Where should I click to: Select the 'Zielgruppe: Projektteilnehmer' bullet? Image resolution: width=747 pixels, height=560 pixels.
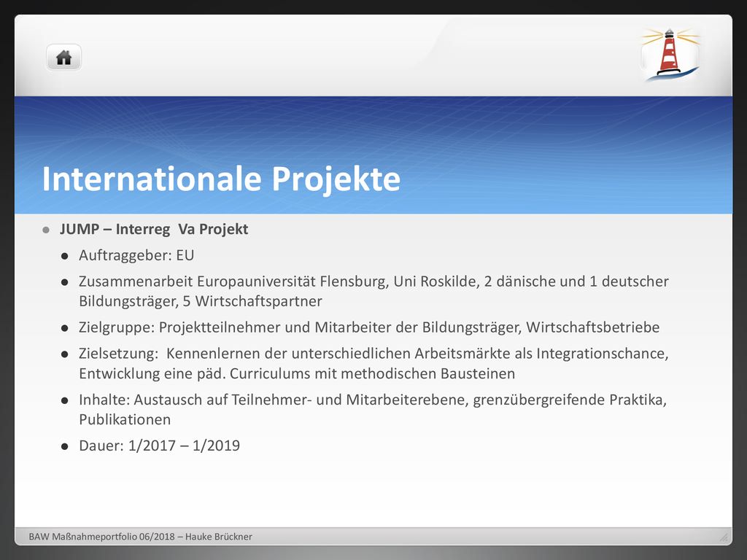pos(369,327)
